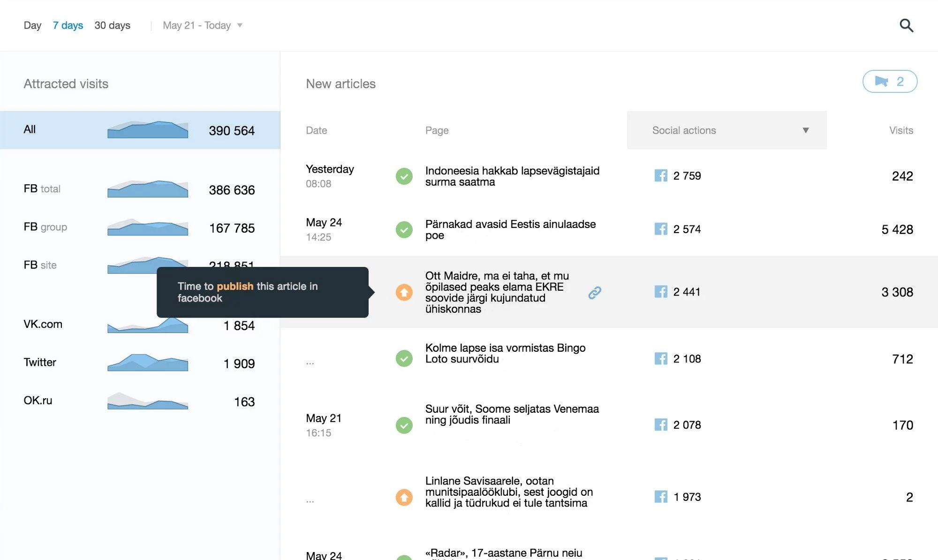Click Facebook icon next to 1 973

pos(661,497)
